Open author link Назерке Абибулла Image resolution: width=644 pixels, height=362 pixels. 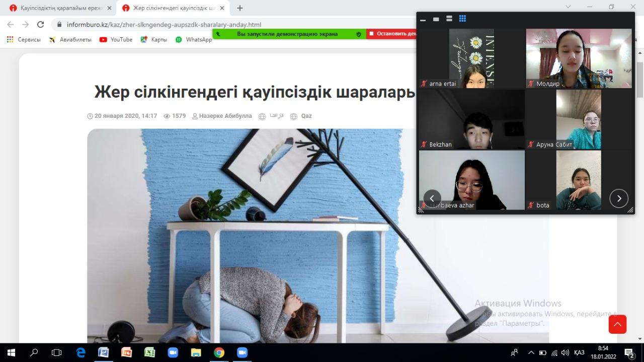(222, 116)
